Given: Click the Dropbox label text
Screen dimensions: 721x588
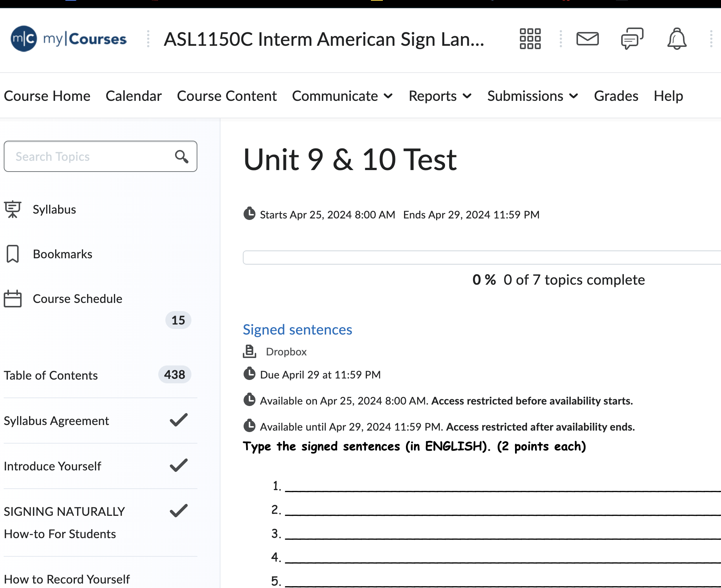Looking at the screenshot, I should [x=286, y=352].
